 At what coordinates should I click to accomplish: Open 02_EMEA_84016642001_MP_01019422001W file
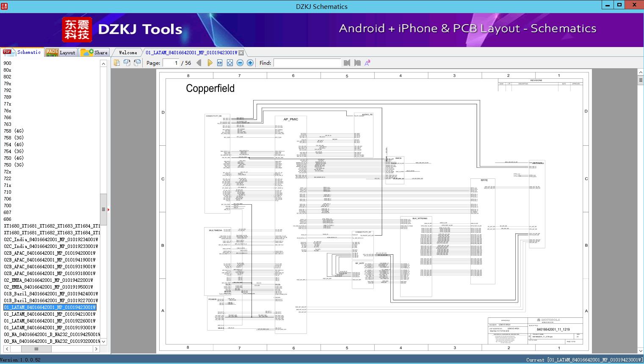pyautogui.click(x=48, y=280)
